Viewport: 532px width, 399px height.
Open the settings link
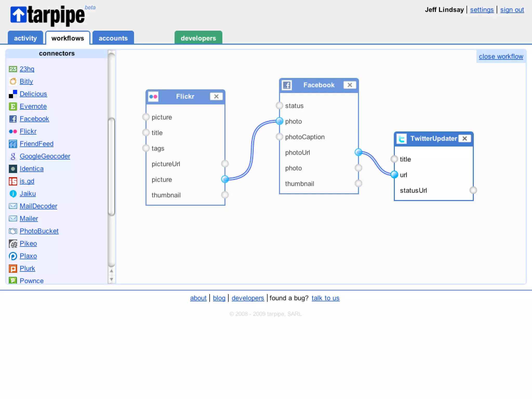click(482, 10)
